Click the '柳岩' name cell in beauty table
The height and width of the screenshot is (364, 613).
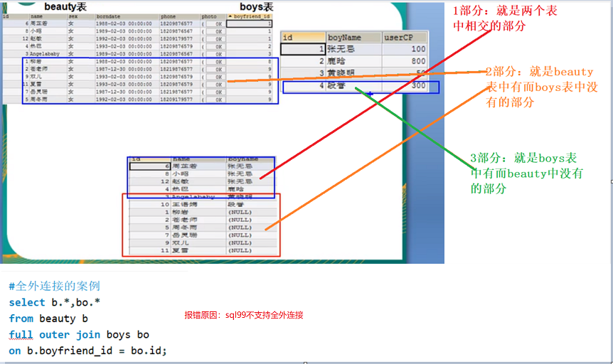pyautogui.click(x=36, y=61)
